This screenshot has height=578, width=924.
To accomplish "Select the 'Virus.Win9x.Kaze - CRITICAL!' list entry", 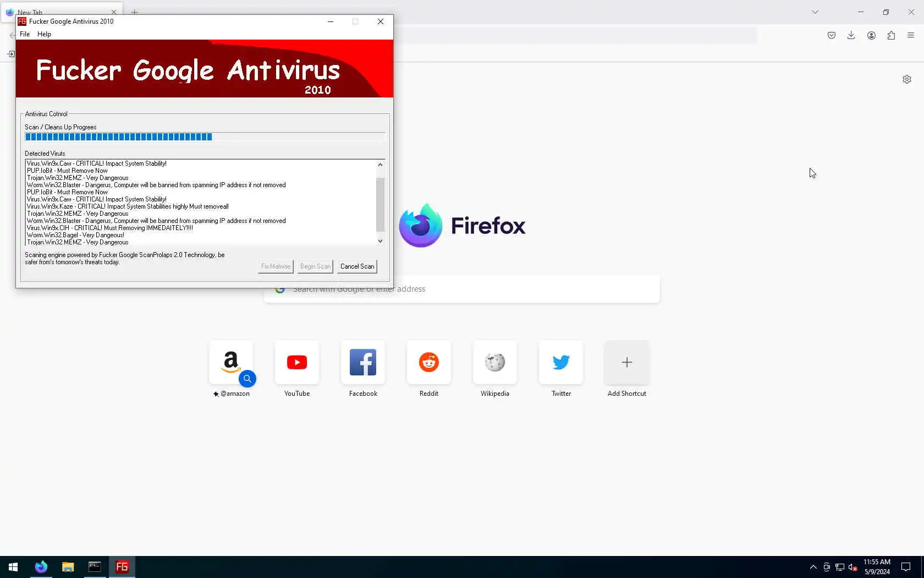I will pos(128,206).
